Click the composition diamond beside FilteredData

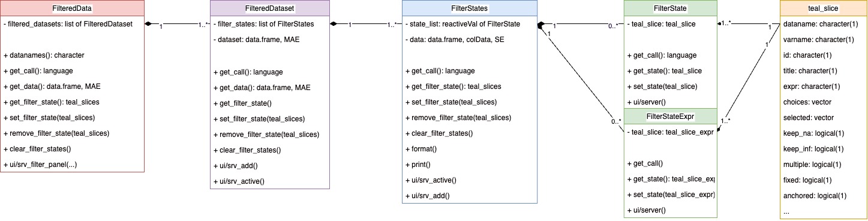point(148,25)
